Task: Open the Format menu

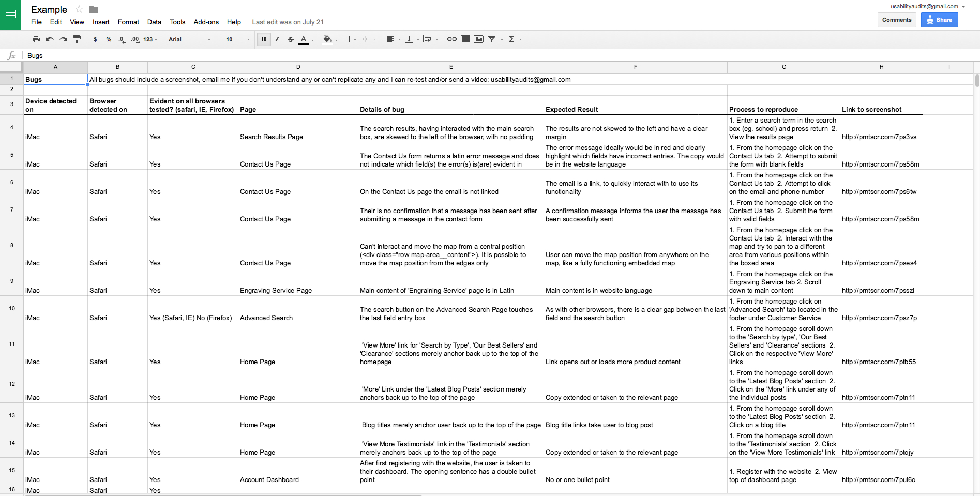Action: tap(128, 22)
